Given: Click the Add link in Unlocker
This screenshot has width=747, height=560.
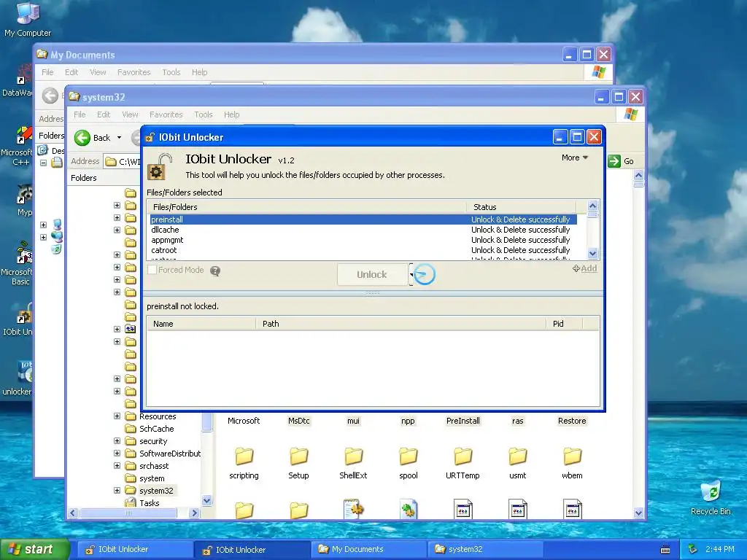Looking at the screenshot, I should (x=584, y=268).
